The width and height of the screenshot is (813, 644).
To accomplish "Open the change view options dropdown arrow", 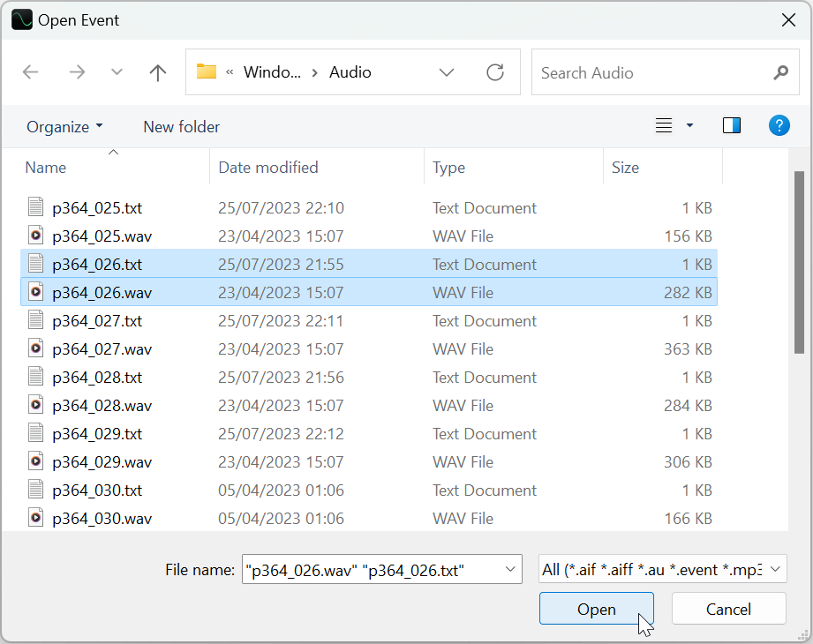I will (689, 125).
